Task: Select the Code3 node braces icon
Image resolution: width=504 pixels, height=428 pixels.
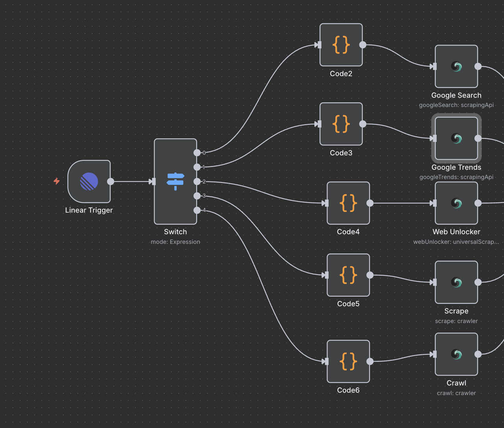Action: pos(341,124)
